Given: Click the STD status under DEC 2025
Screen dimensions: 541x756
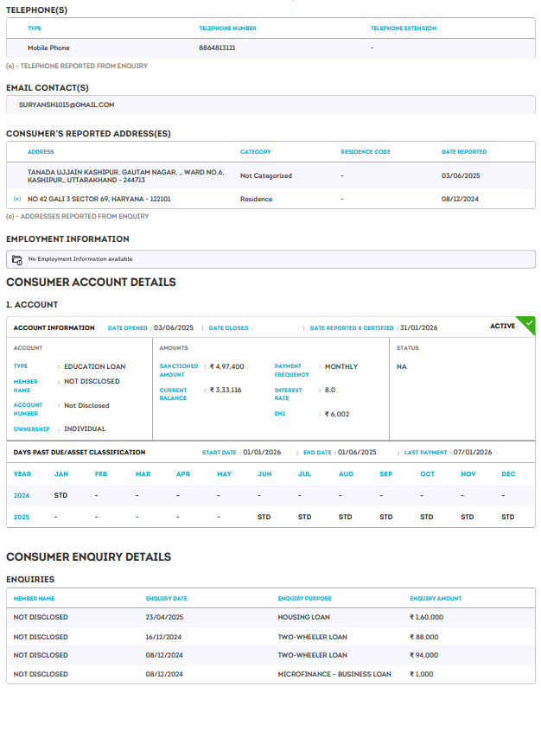Looking at the screenshot, I should pos(508,517).
